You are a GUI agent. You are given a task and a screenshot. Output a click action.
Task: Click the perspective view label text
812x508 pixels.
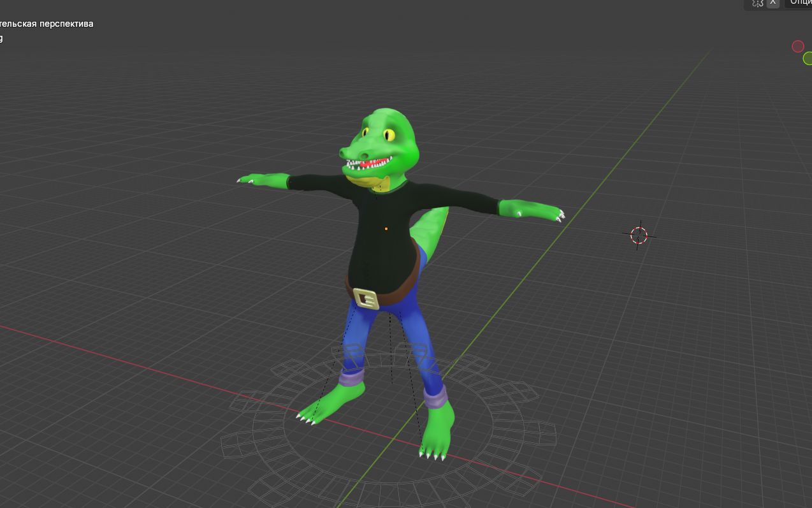(x=47, y=24)
